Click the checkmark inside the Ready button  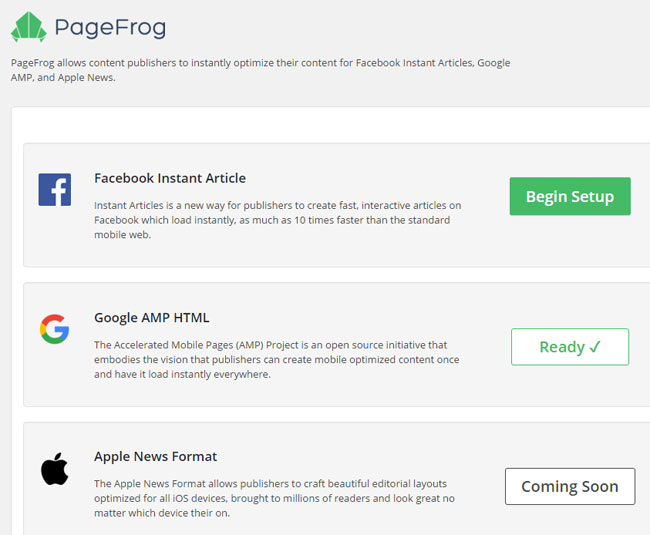(595, 347)
